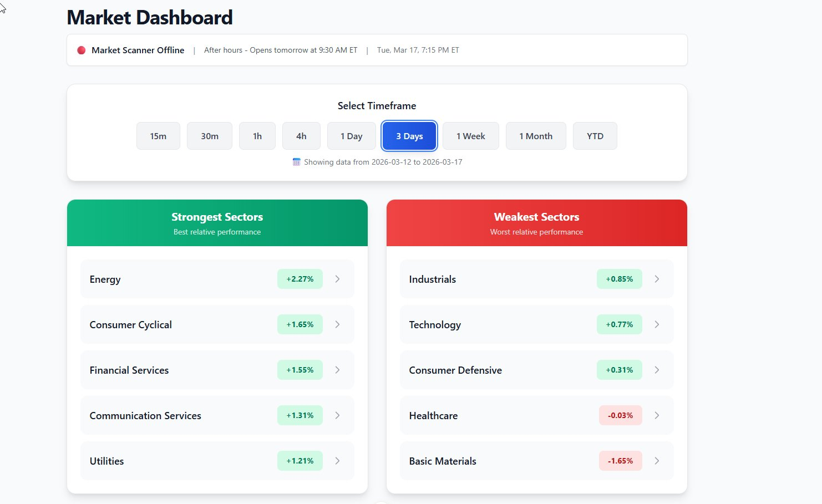The height and width of the screenshot is (504, 822).
Task: Select the 30m timeframe
Action: (210, 136)
